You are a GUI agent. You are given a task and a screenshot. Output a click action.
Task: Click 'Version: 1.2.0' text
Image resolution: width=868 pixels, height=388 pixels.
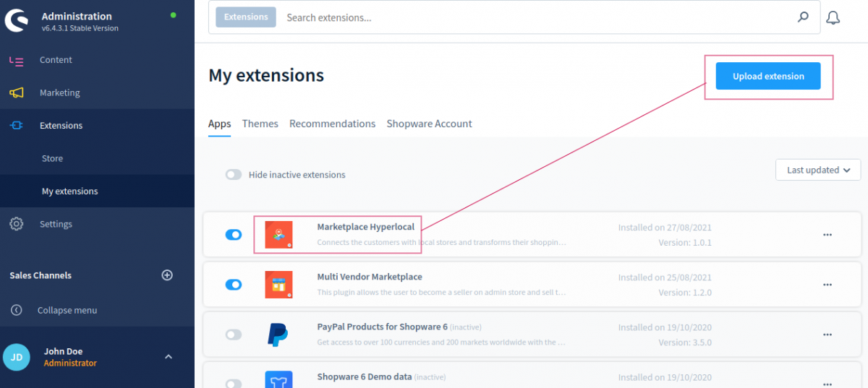[x=685, y=293]
